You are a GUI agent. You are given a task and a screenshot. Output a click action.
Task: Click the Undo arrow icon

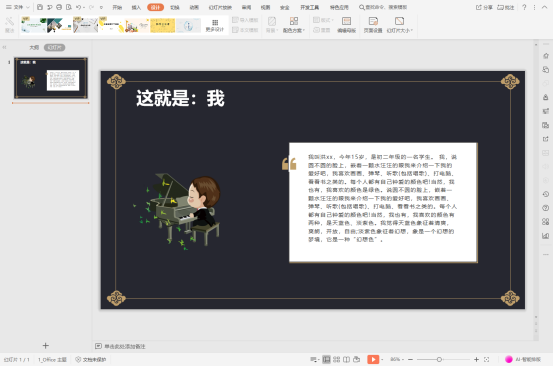pyautogui.click(x=78, y=7)
